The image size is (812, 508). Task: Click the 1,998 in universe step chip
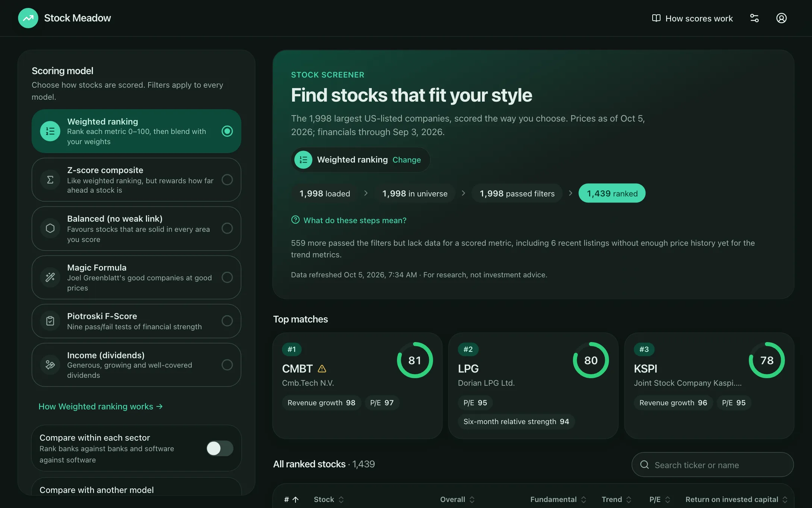[415, 193]
